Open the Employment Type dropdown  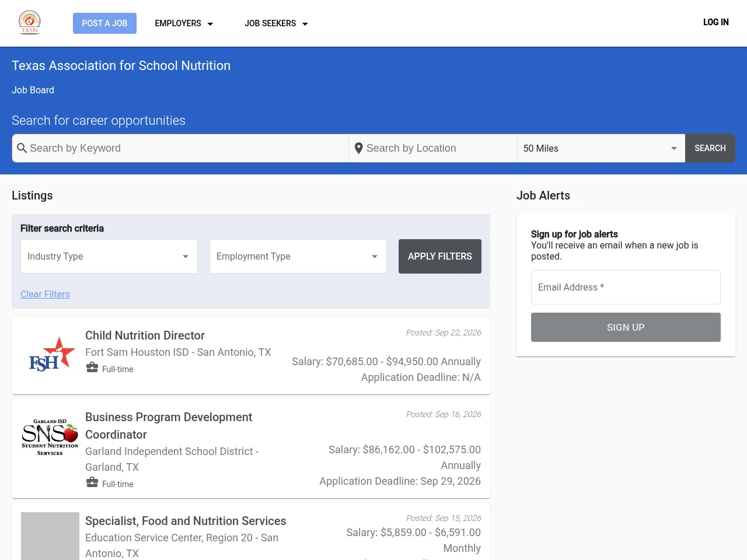tap(298, 256)
